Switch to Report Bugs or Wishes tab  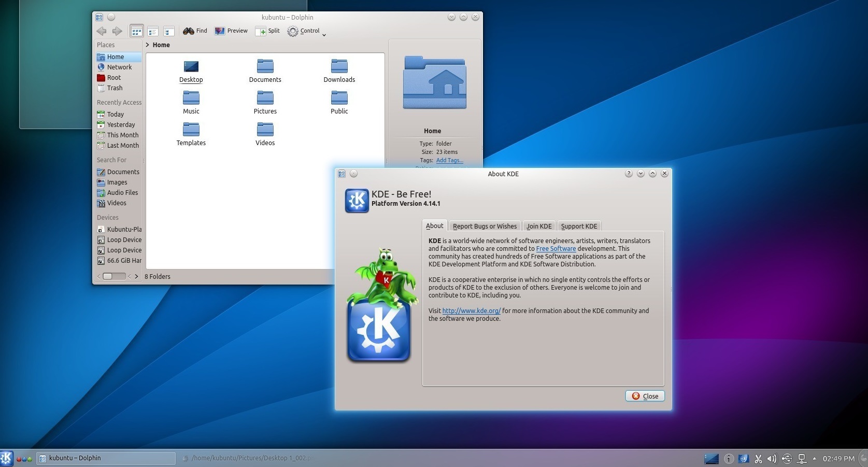(x=485, y=227)
